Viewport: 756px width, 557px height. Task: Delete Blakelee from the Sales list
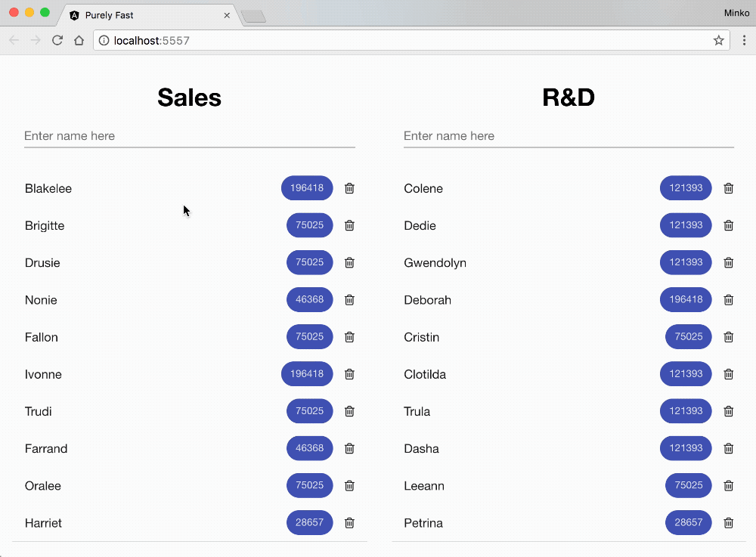349,188
